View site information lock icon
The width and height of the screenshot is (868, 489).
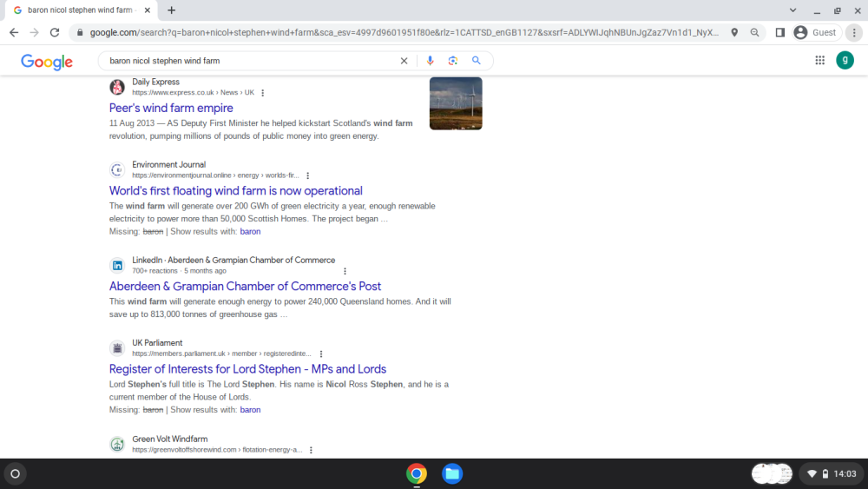point(80,33)
